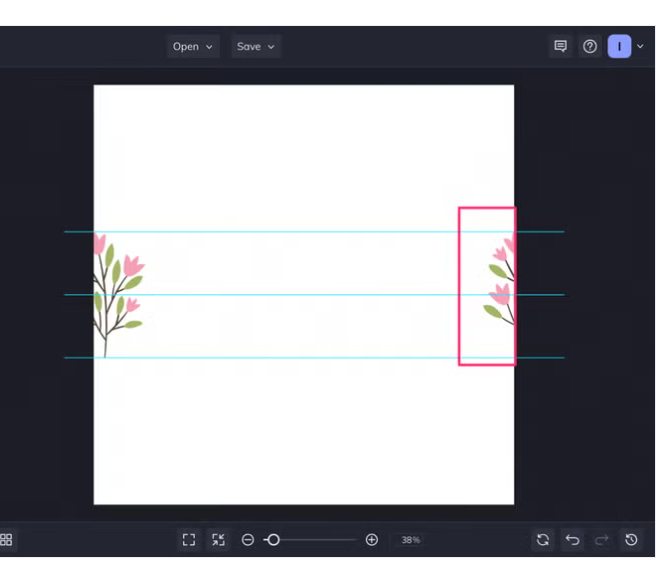
Task: Expand the account menu chevron
Action: (640, 46)
